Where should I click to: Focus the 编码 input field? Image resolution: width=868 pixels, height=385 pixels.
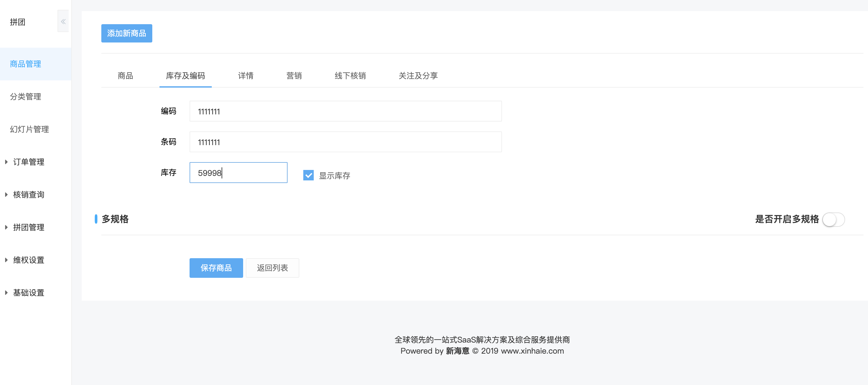coord(345,111)
